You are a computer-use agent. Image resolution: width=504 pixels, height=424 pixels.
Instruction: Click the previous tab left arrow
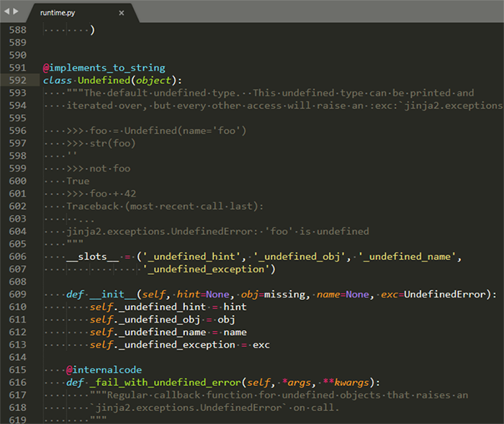coord(6,12)
